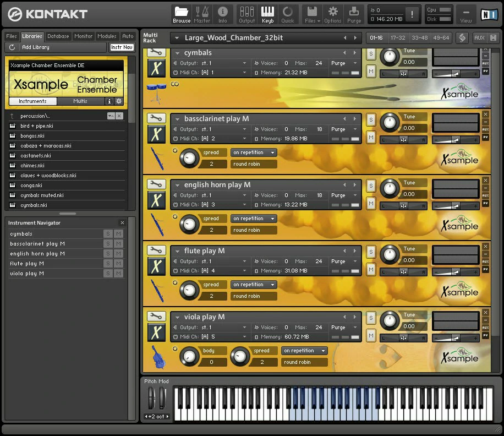Viewport: 504px width, 436px height.
Task: Solo bassclarinet play M in rack
Action: pos(371,120)
